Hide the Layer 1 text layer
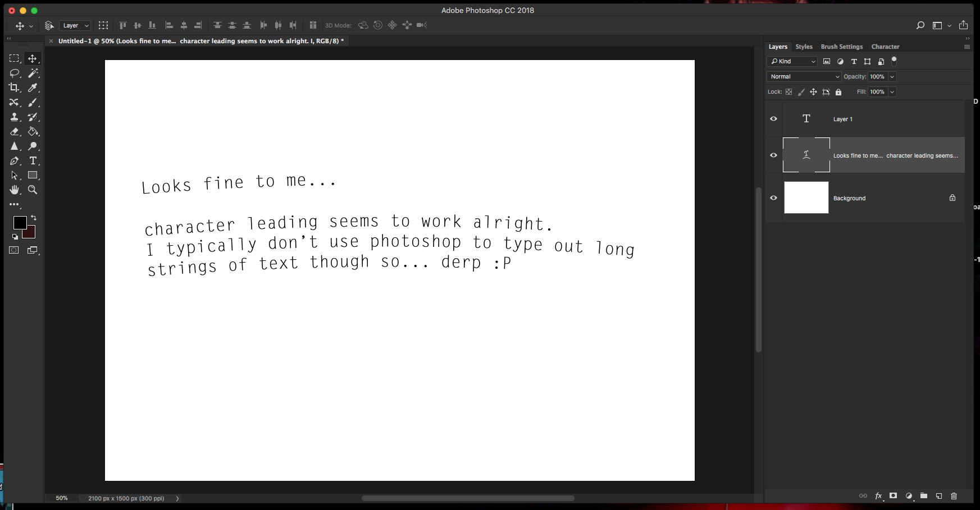The height and width of the screenshot is (510, 980). 773,119
